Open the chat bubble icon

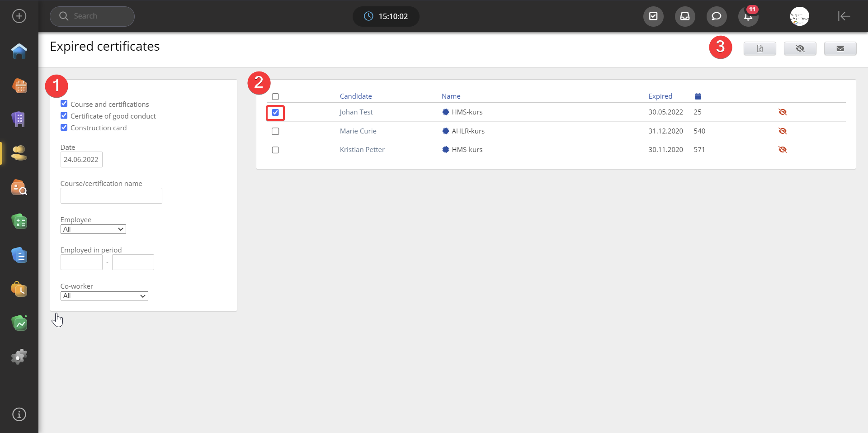point(717,17)
